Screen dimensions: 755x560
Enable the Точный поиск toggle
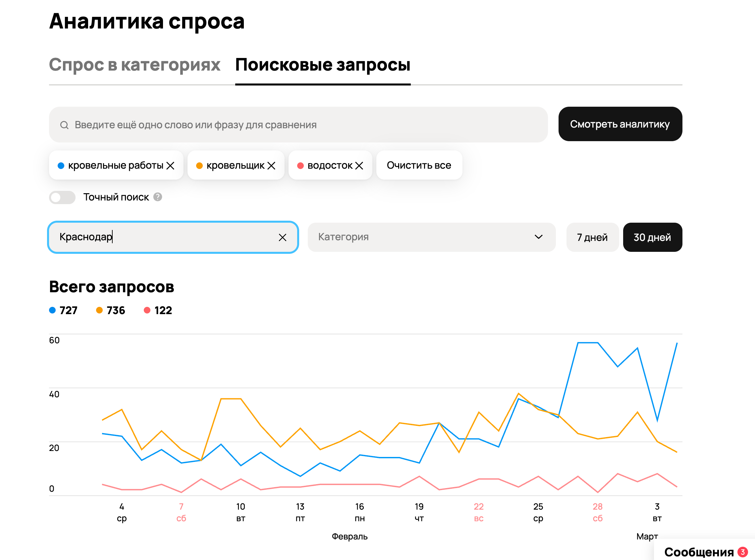tap(62, 197)
